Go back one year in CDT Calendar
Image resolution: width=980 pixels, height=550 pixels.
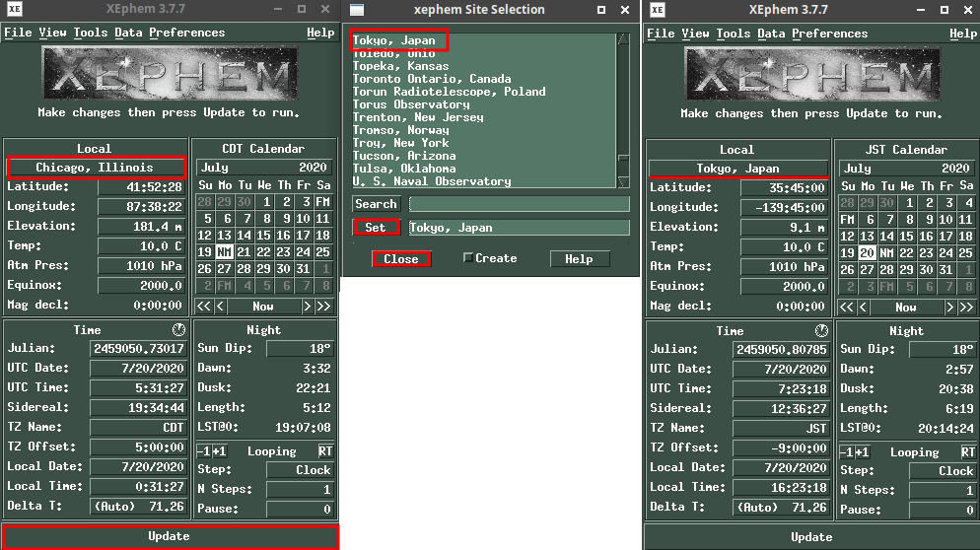click(203, 307)
